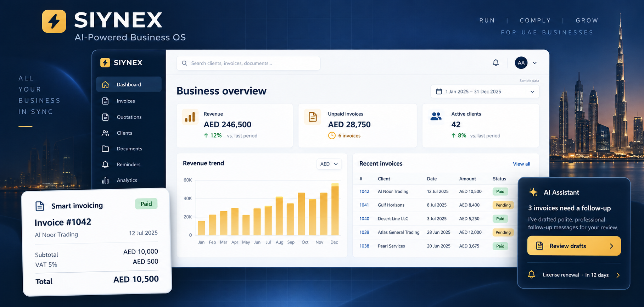
Task: Click the Active clients people icon
Action: (436, 116)
